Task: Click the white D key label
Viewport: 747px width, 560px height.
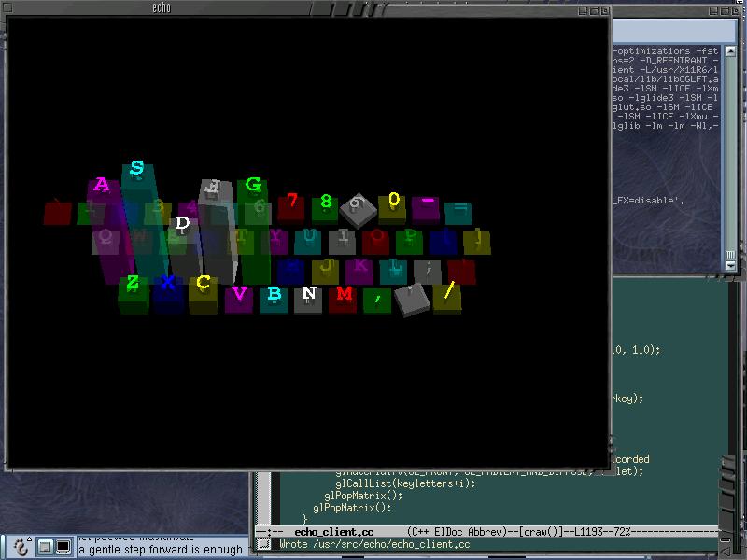Action: [182, 223]
